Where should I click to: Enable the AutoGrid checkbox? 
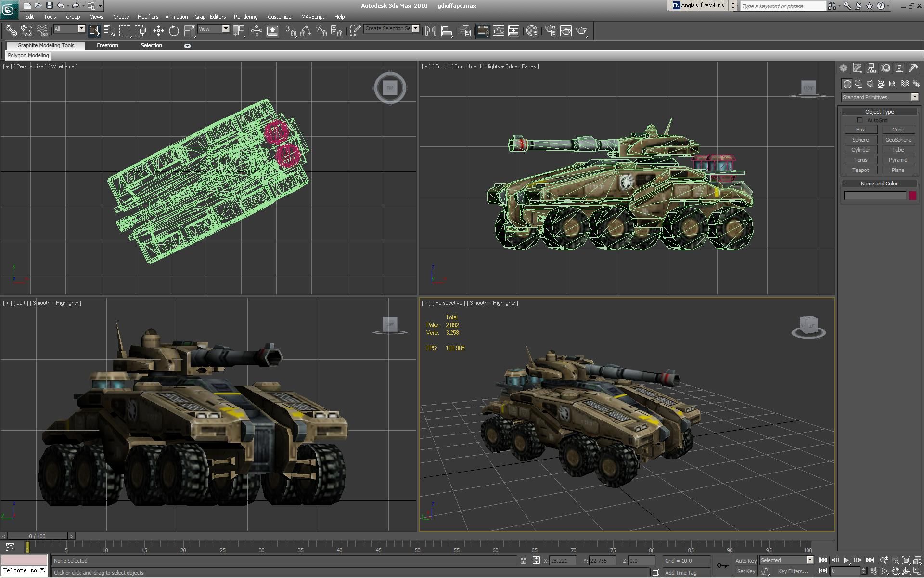click(x=860, y=120)
